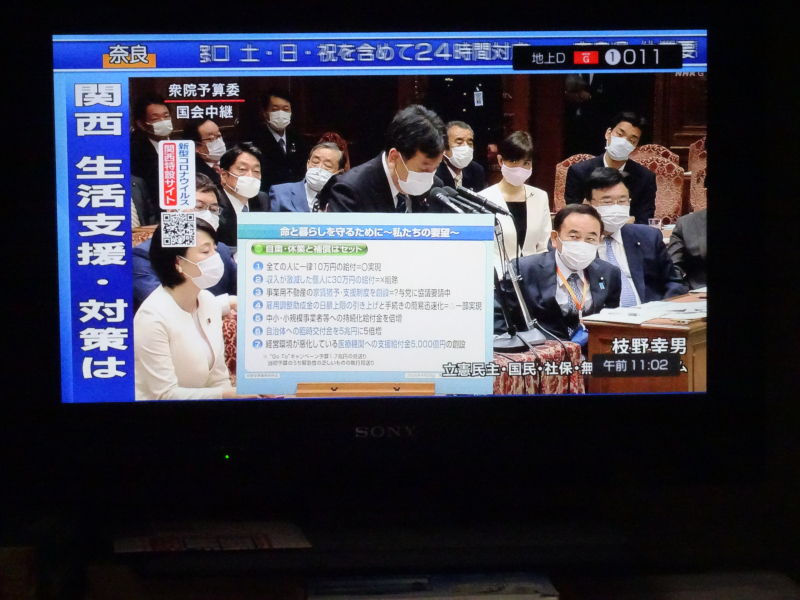Click the line 中小・小規模事業者等への持続化給付金を倍増
Screen dimensions: 800x600
pyautogui.click(x=334, y=318)
